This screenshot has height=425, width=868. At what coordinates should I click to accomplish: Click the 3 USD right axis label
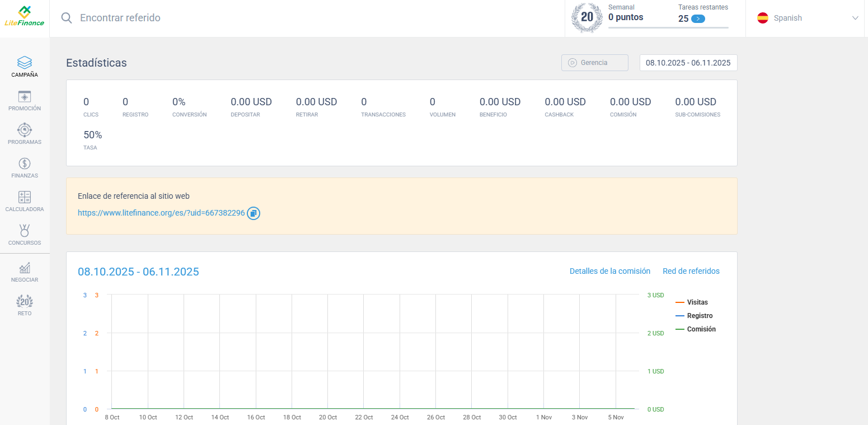click(x=656, y=295)
